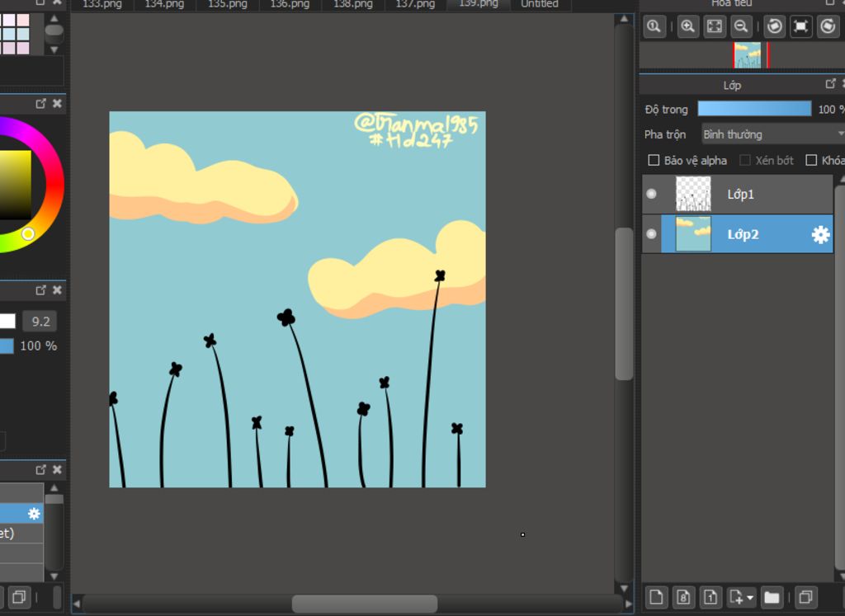This screenshot has width=845, height=616.
Task: Click the Lớp1 layer thumbnail
Action: pos(693,194)
